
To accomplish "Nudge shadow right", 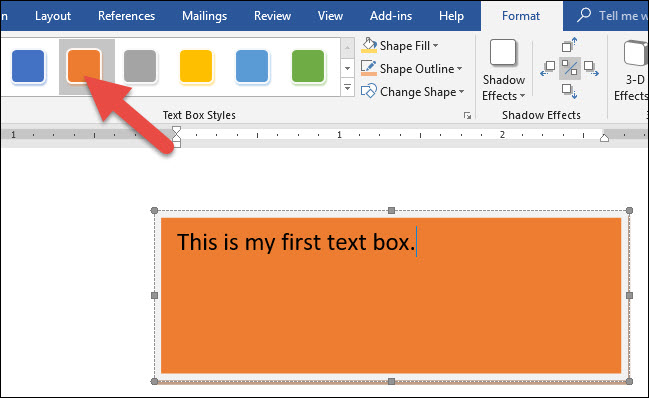I will click(591, 68).
